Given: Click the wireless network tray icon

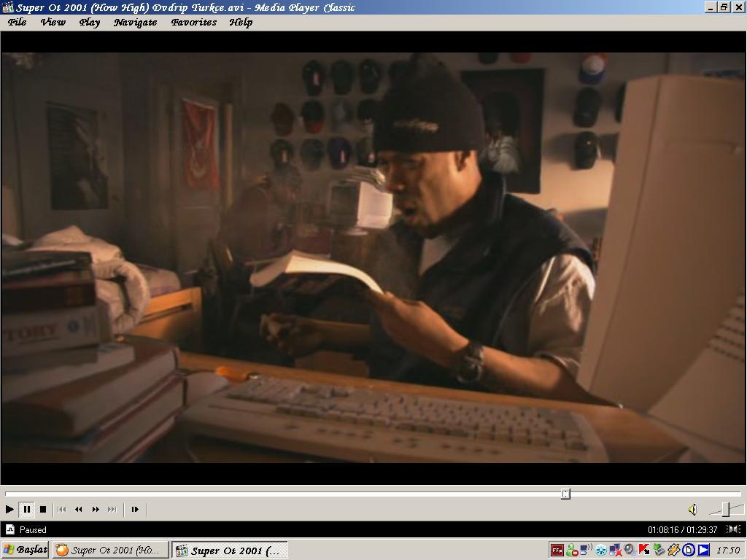Looking at the screenshot, I should [x=586, y=551].
